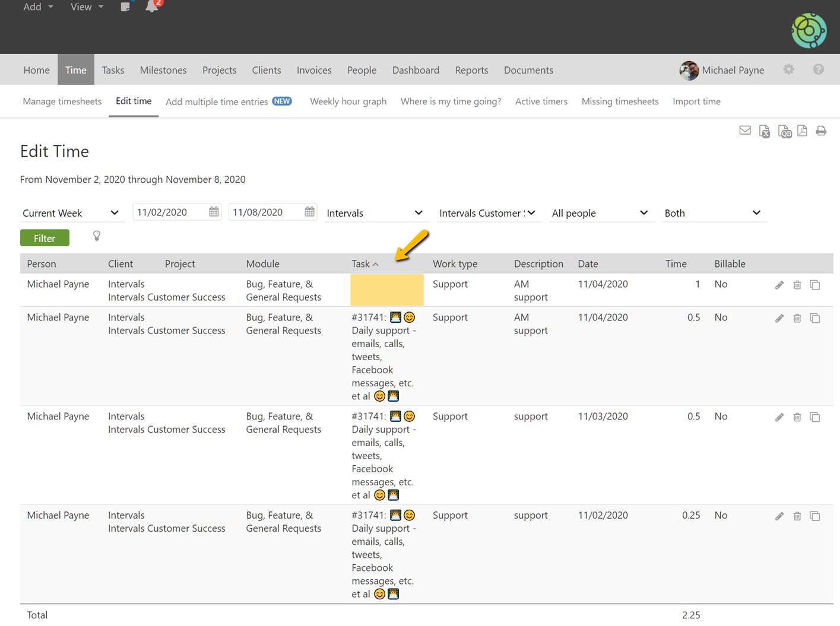Click the email report envelope icon
Image resolution: width=840 pixels, height=626 pixels.
coord(745,131)
